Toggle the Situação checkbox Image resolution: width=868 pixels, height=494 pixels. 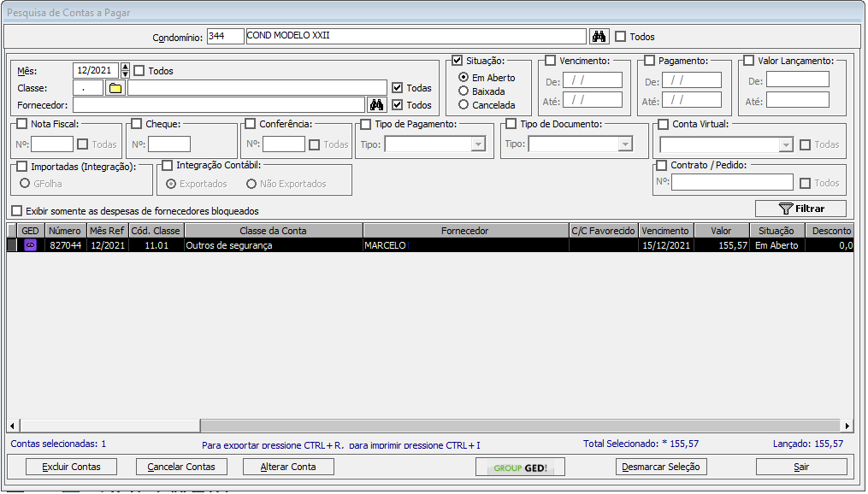[x=458, y=61]
